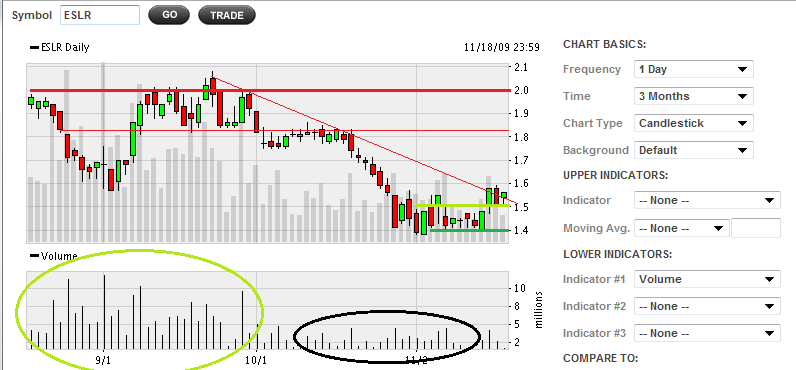
Task: Open the Background dropdown showing Default
Action: (x=693, y=150)
